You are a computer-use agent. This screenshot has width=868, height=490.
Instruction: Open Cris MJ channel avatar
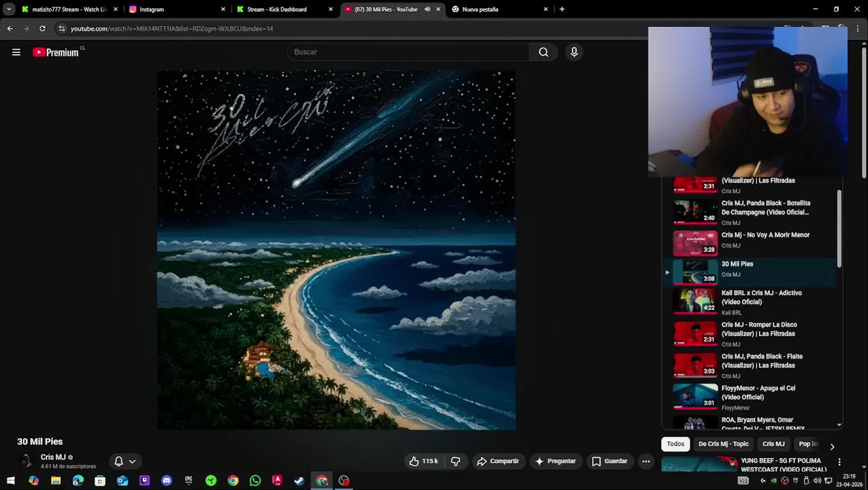pos(26,461)
